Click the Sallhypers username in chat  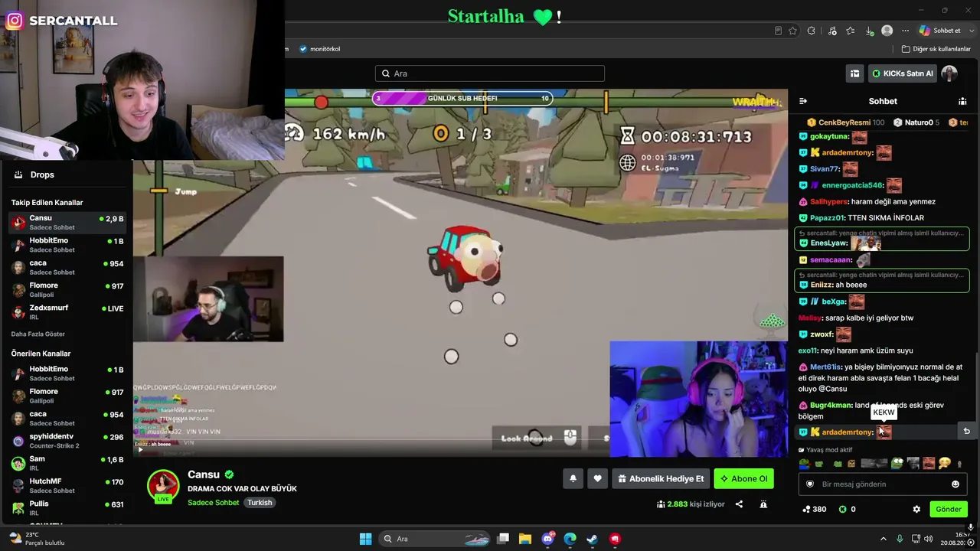tap(829, 202)
